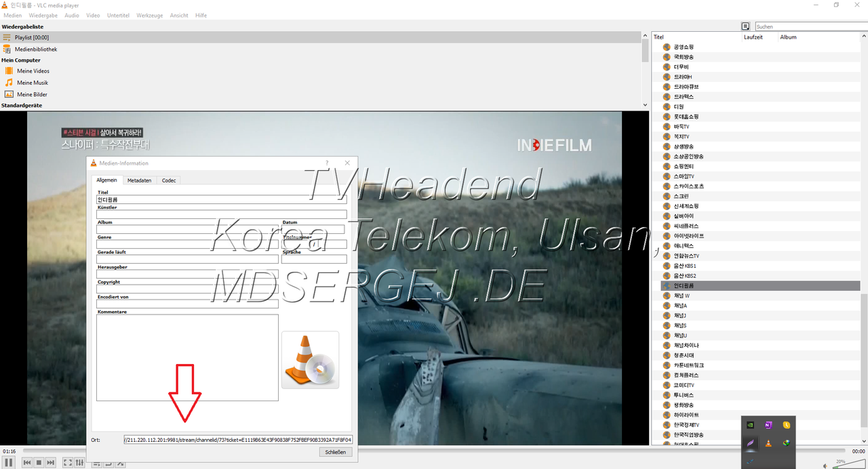Open the Untertitel menu
This screenshot has width=868, height=469.
(x=119, y=15)
